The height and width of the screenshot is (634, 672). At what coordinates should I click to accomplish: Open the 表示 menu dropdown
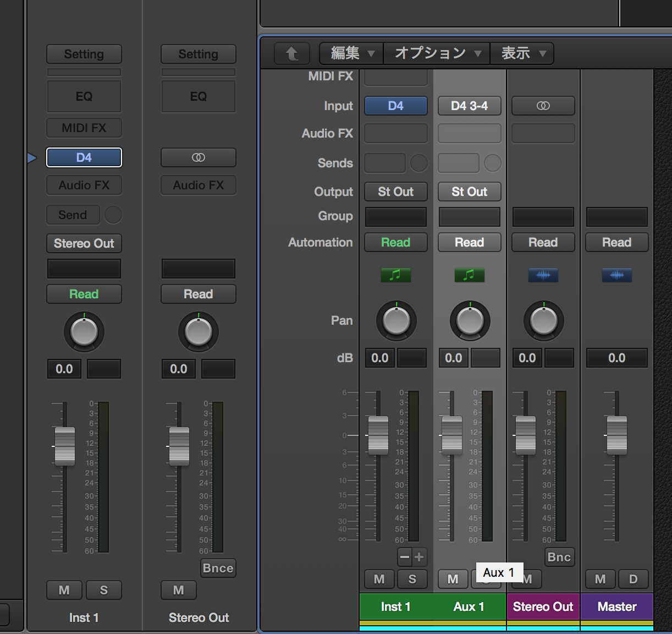522,53
